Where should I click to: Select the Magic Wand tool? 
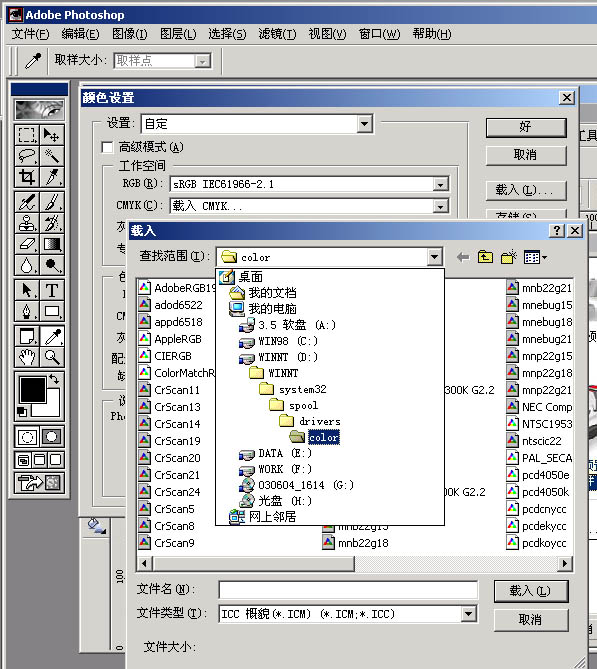click(52, 156)
